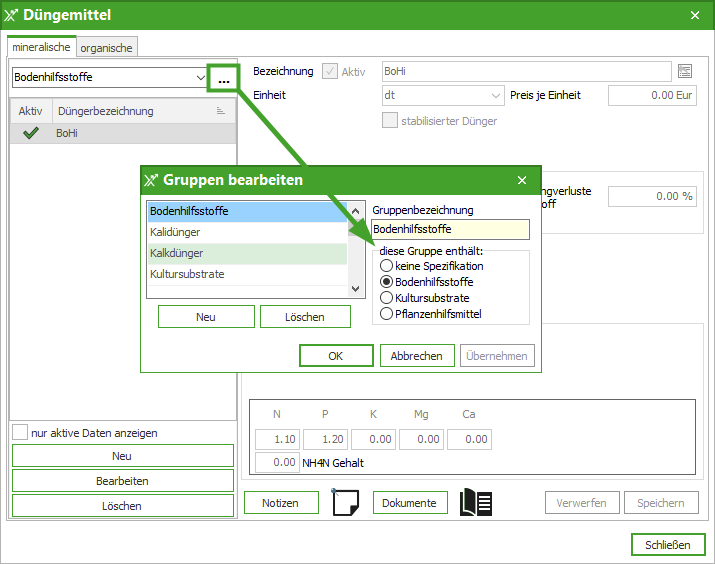Open the documents book icon

click(x=476, y=502)
